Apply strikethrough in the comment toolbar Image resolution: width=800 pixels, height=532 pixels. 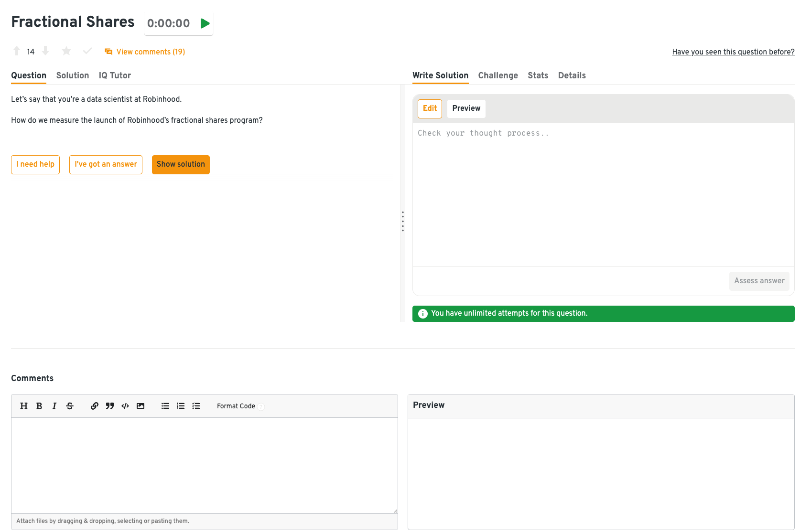[x=70, y=406]
